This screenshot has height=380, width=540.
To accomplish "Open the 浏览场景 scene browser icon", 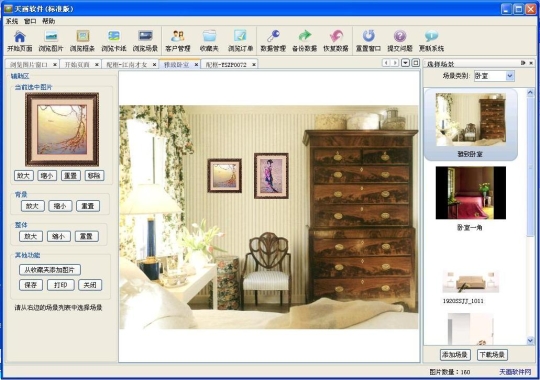I will [145, 41].
